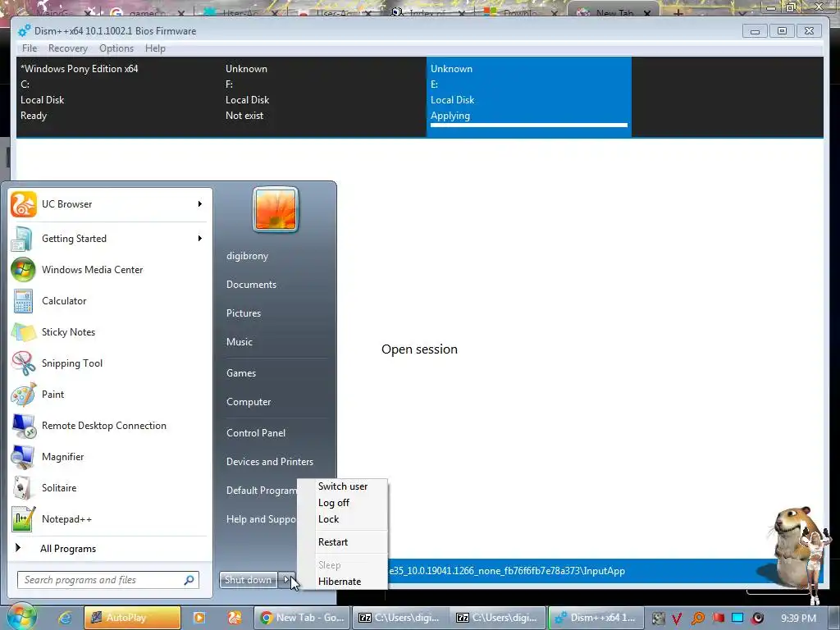Viewport: 840px width, 630px height.
Task: Choose Switch user from power menu
Action: [343, 486]
